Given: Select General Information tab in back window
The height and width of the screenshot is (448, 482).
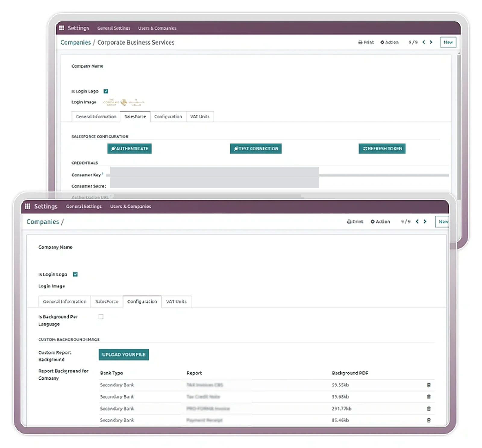Looking at the screenshot, I should click(96, 117).
